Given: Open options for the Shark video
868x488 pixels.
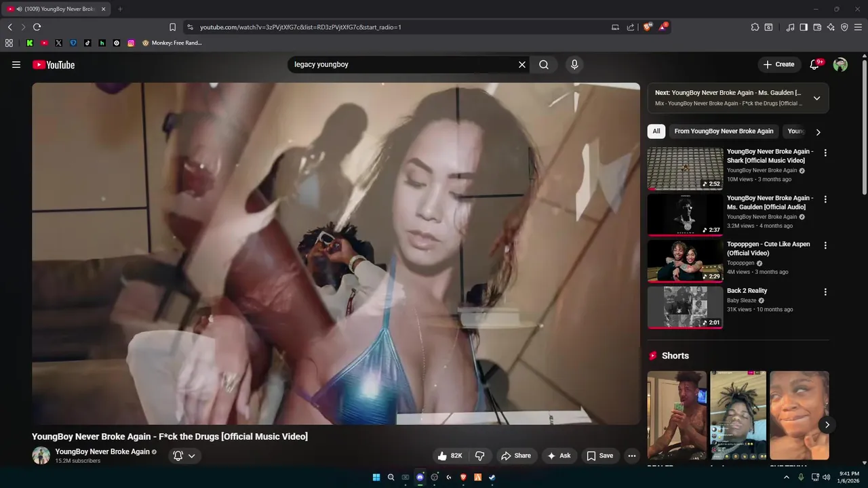Looking at the screenshot, I should pos(825,153).
